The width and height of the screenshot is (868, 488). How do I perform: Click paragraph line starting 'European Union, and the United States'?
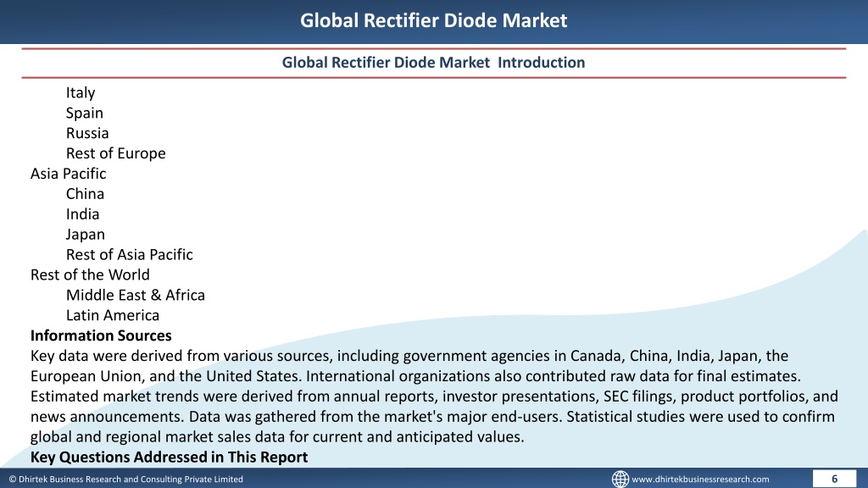click(x=415, y=376)
